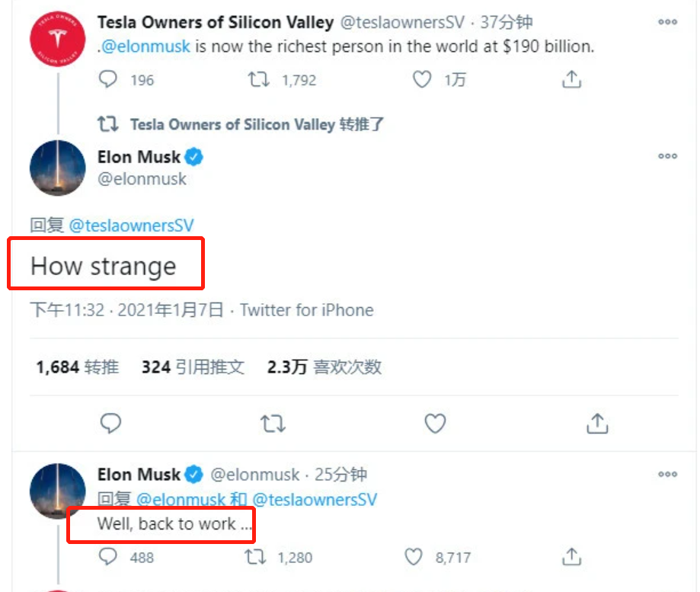Screen dimensions: 700x592
Task: Retweet the "Well, back to work" reply
Action: pos(256,557)
